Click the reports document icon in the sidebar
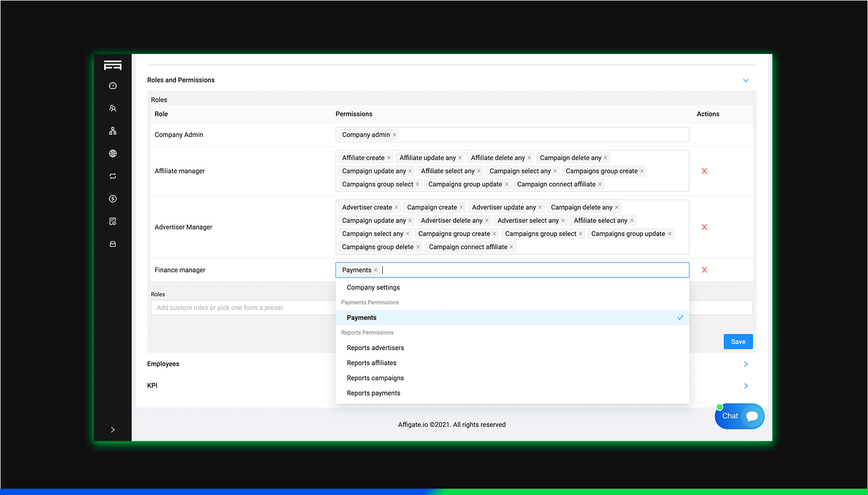Screen dimensions: 868x495 tap(112, 221)
